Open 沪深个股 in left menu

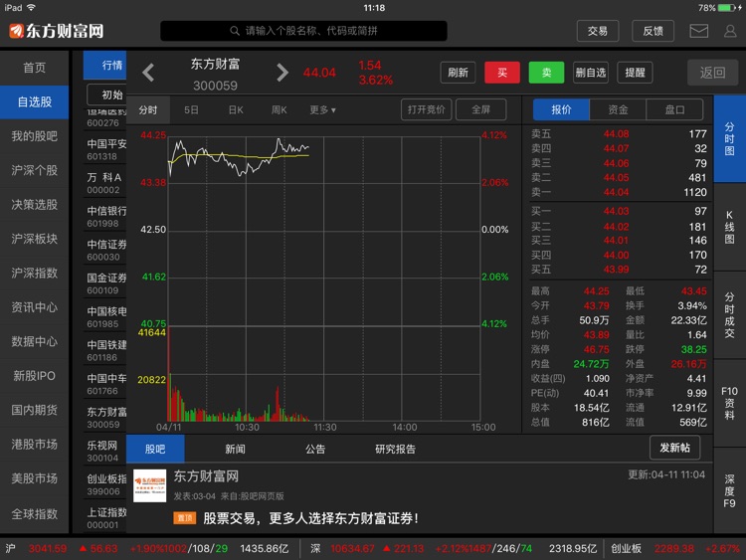[x=34, y=170]
